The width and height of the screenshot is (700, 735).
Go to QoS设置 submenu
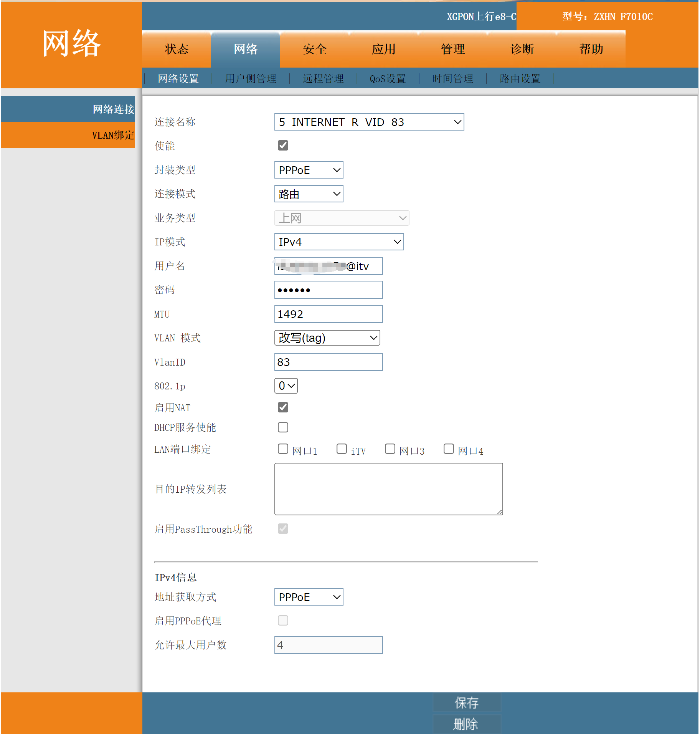pos(388,79)
